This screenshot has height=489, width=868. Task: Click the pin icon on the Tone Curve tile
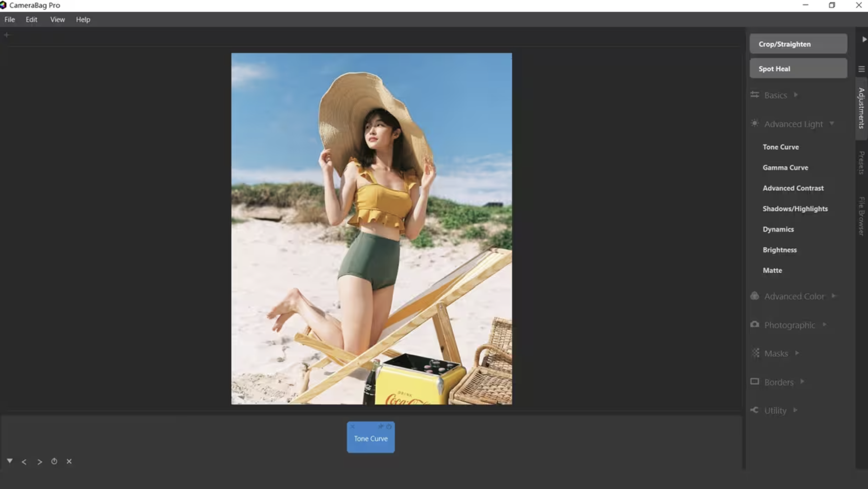click(x=381, y=427)
